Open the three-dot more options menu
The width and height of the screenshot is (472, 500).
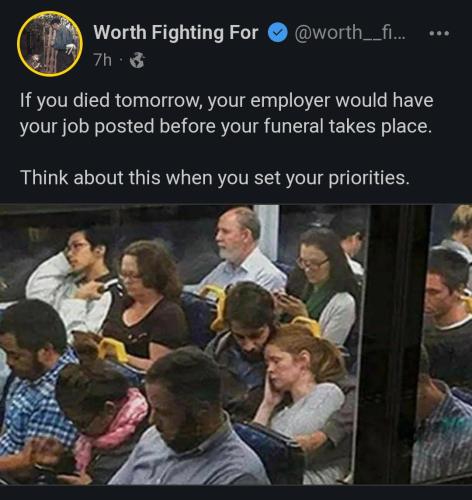click(439, 33)
